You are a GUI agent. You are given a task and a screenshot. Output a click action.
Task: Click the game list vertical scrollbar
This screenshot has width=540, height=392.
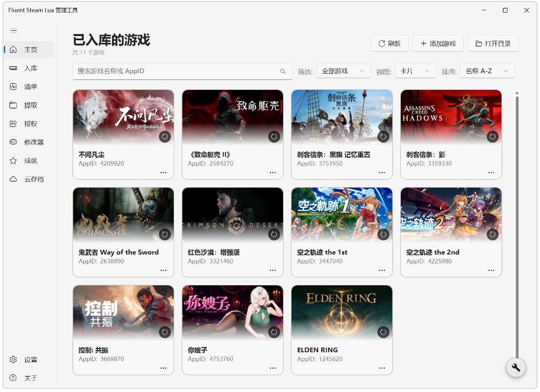(x=517, y=227)
